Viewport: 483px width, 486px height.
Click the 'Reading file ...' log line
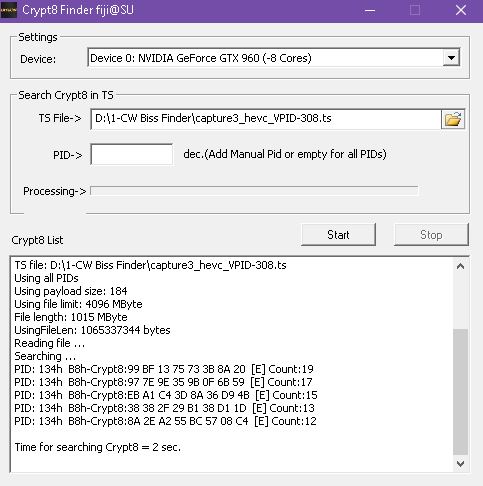click(x=50, y=343)
